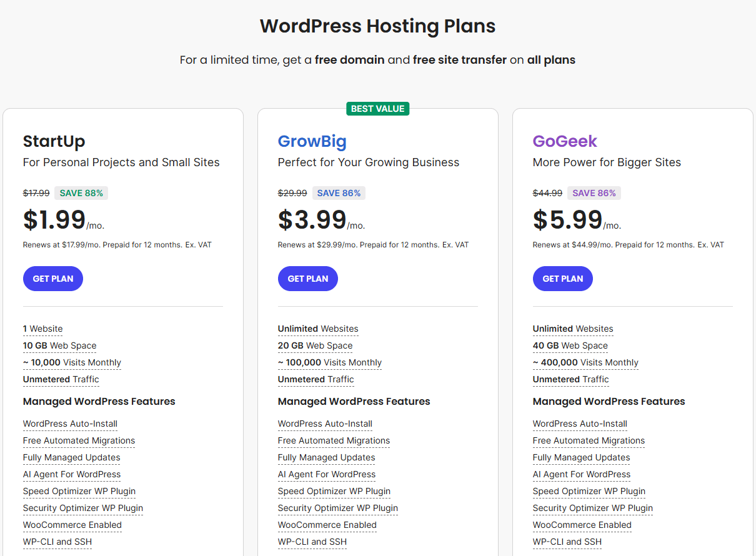Click 'AI Agent For WordPress' under GrowBig
Viewport: 756px width, 556px height.
pos(326,474)
